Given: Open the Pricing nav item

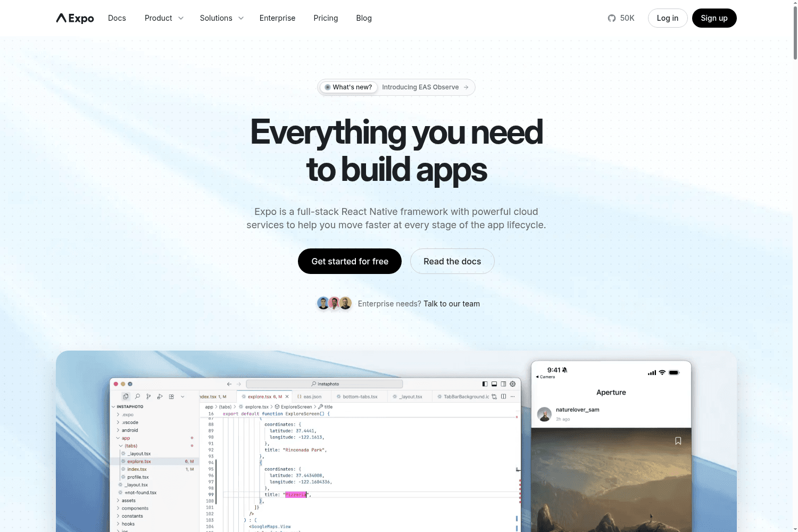Looking at the screenshot, I should (x=326, y=18).
